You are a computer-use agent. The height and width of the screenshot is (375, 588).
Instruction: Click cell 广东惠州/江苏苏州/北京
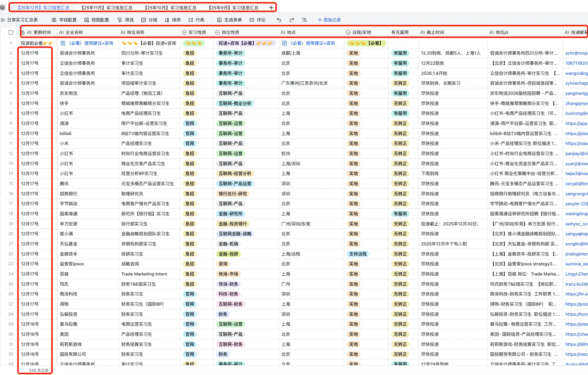pos(311,83)
